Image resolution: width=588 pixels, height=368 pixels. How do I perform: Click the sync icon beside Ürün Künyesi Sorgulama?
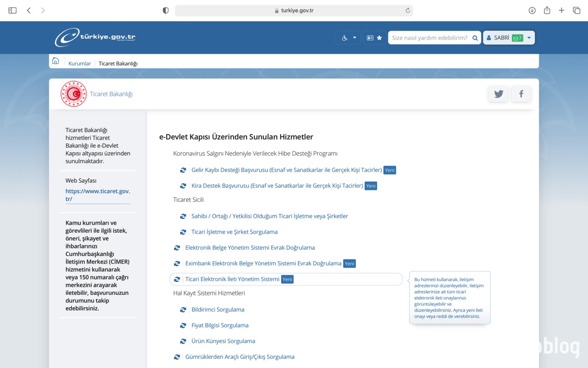click(183, 341)
